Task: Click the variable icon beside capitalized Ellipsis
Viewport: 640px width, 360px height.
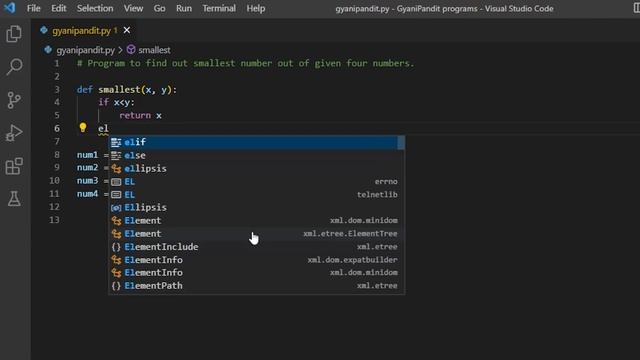Action: tap(116, 208)
